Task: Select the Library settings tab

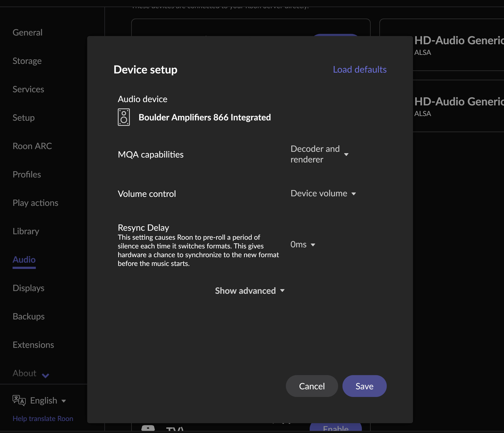Action: tap(26, 231)
